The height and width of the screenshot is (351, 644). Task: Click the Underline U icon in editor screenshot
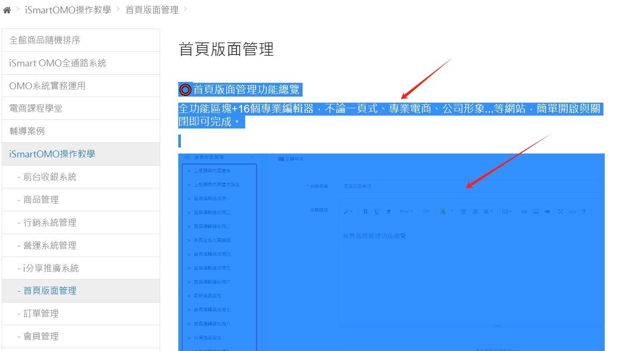pos(377,211)
